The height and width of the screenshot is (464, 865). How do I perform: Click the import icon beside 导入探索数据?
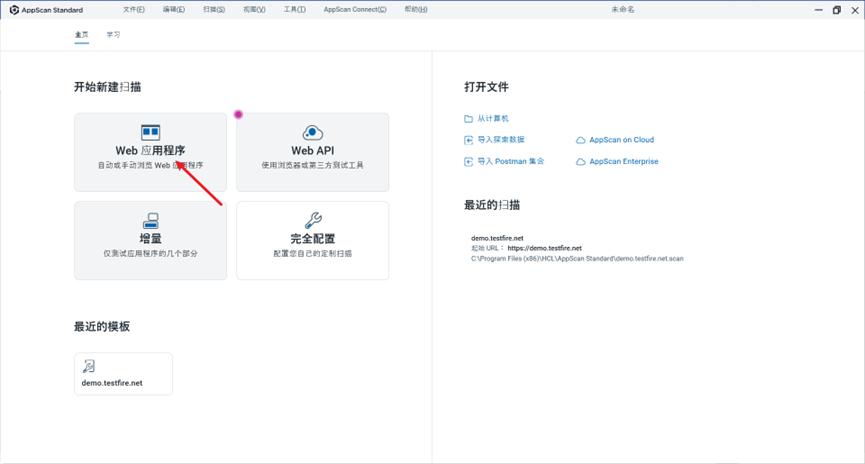click(468, 140)
